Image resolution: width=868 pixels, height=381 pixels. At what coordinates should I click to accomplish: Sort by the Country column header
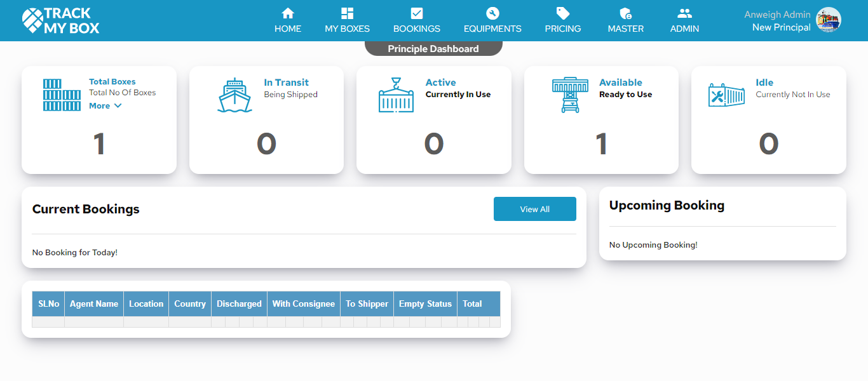(x=190, y=304)
